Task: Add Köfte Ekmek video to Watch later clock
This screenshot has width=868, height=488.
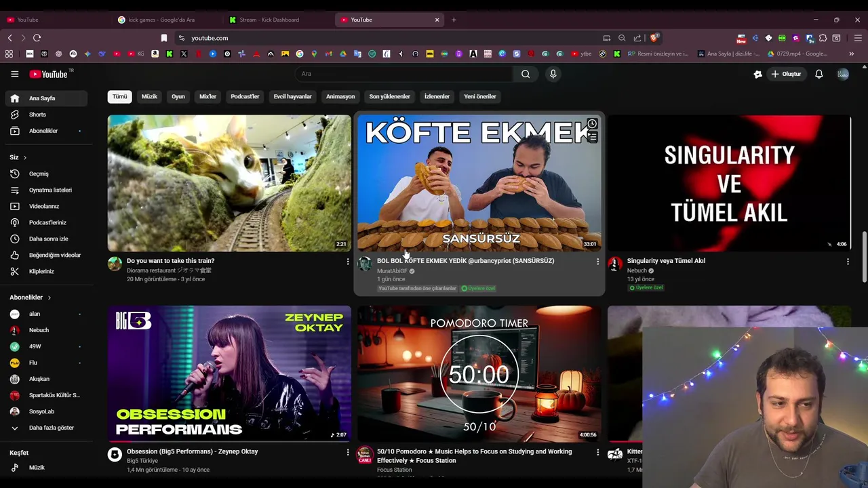Action: (x=592, y=124)
